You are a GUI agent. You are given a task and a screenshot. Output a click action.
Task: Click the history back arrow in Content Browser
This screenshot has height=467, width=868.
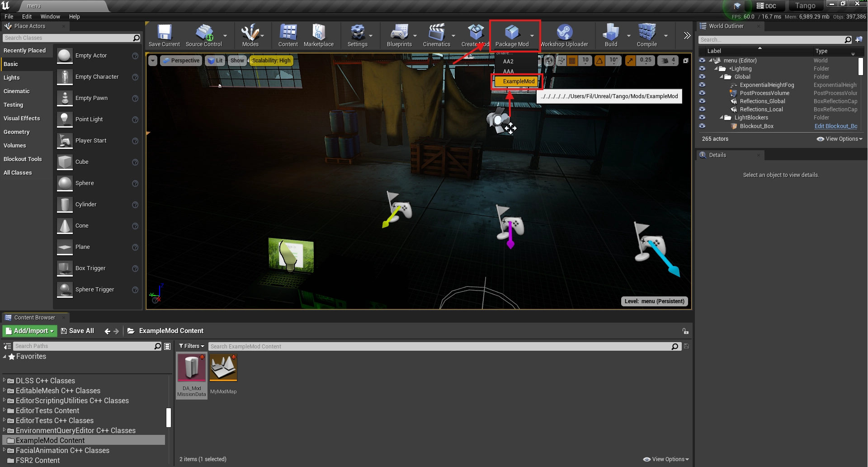click(x=107, y=331)
